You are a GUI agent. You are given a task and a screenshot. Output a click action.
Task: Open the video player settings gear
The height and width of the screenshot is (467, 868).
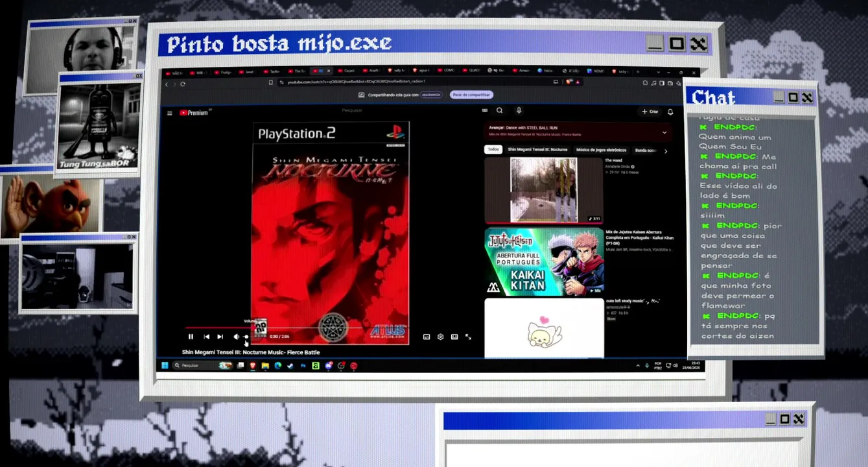pyautogui.click(x=441, y=337)
